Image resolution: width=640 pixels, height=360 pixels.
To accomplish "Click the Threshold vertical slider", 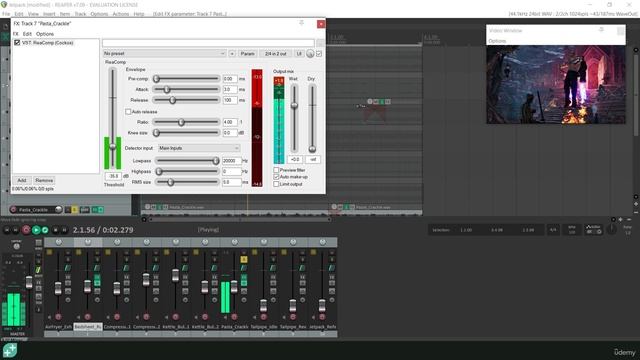I will pos(113,118).
